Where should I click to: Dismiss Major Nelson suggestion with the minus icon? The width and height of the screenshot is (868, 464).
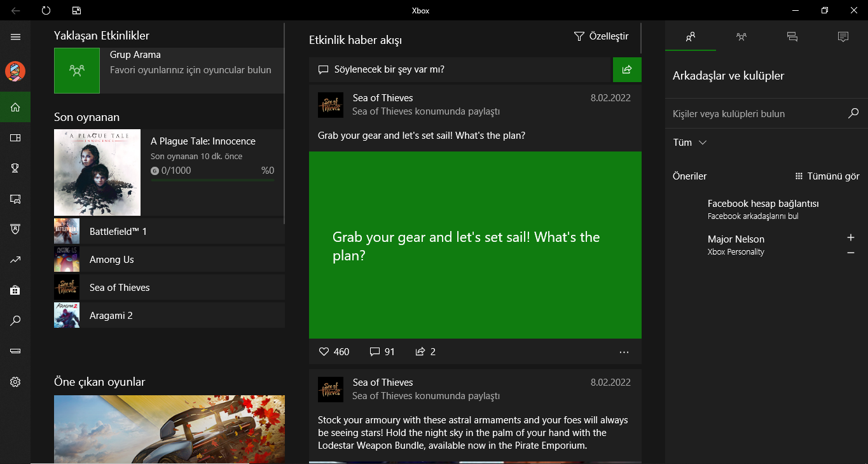coord(851,253)
